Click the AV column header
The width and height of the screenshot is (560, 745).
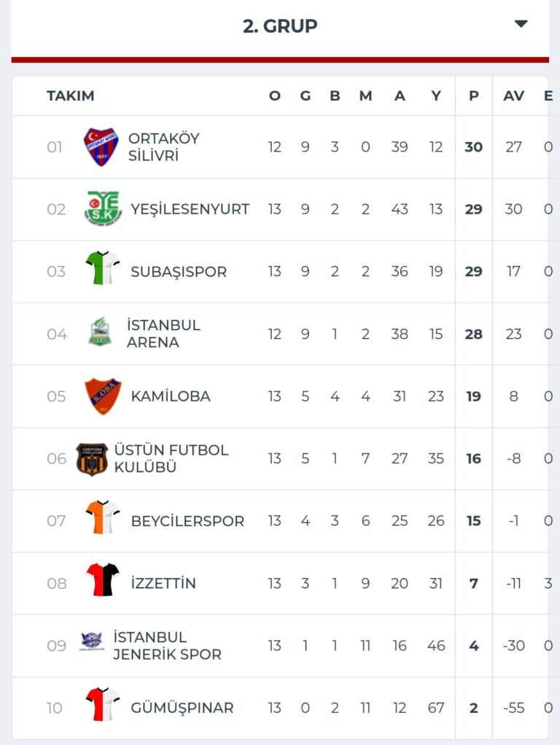(513, 95)
